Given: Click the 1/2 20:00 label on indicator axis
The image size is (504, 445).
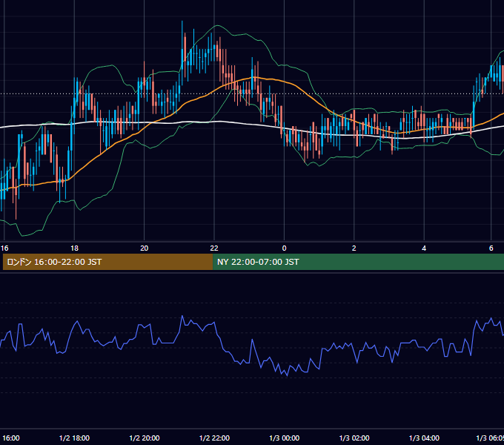Looking at the screenshot, I should pyautogui.click(x=145, y=438).
